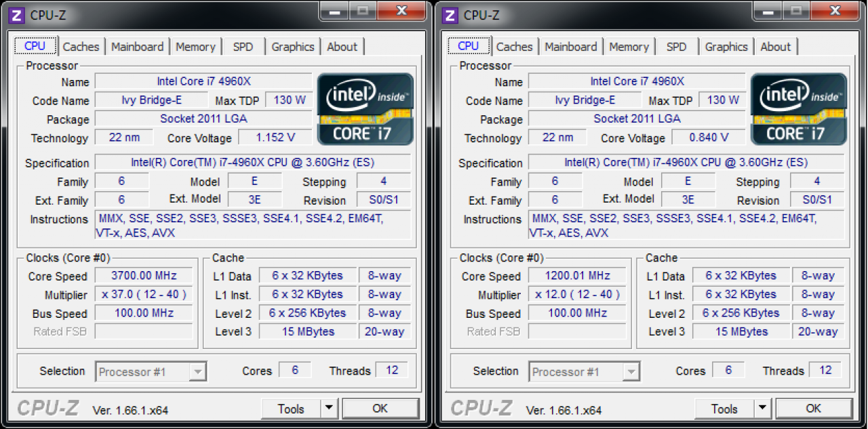The image size is (868, 429).
Task: Open Tools dropdown arrow in right window
Action: click(762, 409)
